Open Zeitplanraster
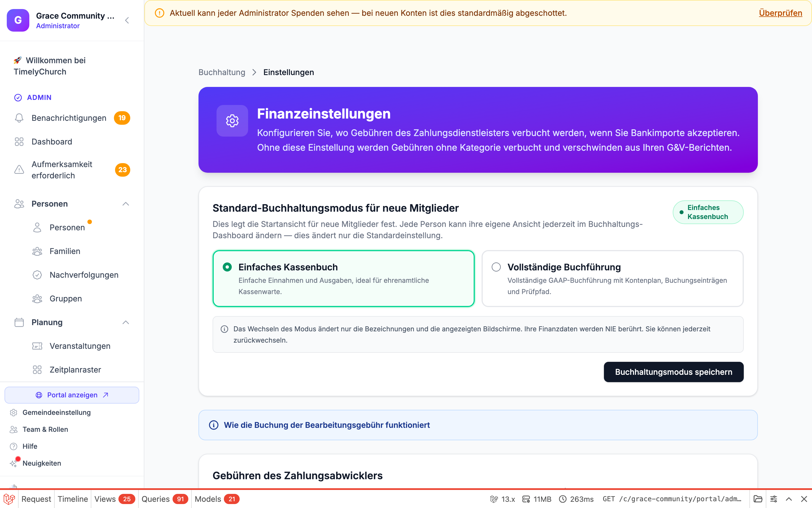The height and width of the screenshot is (508, 812). (x=75, y=370)
